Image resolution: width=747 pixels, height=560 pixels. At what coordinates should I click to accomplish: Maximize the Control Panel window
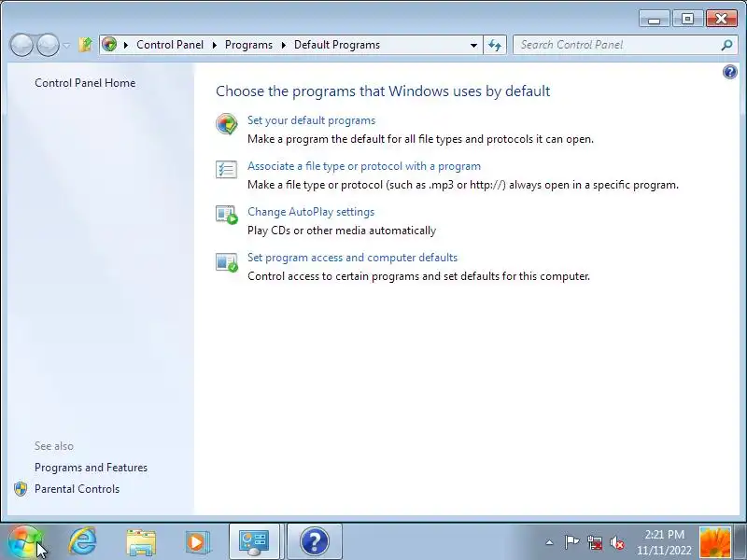(x=687, y=19)
